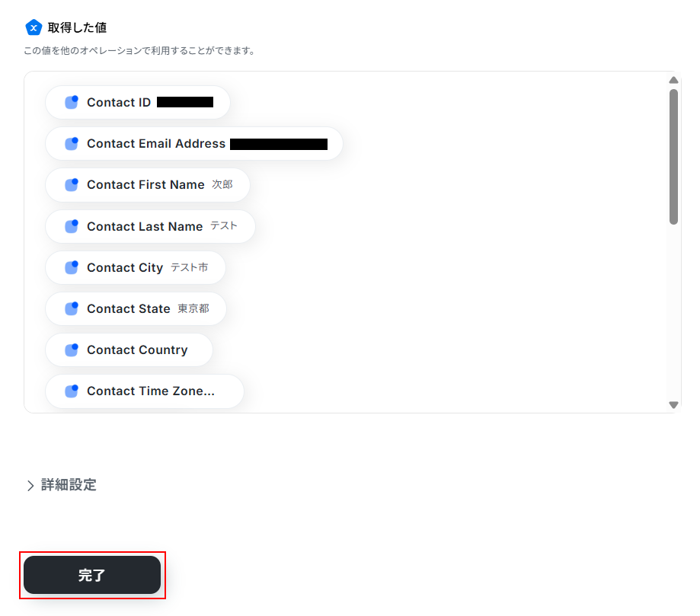Click the 取得した値 heading

[x=77, y=27]
